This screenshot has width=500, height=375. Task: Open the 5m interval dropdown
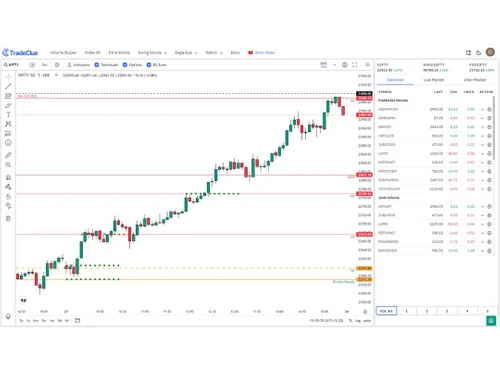(x=45, y=65)
